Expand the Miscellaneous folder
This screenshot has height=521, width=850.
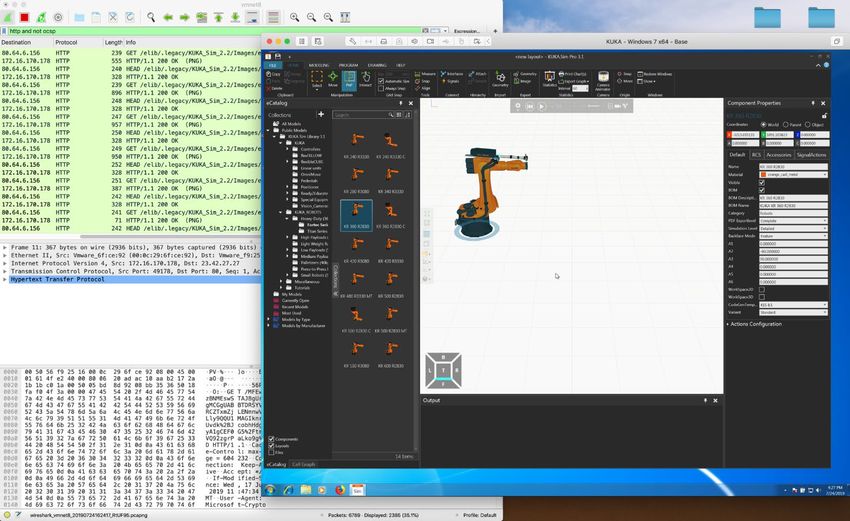(281, 282)
